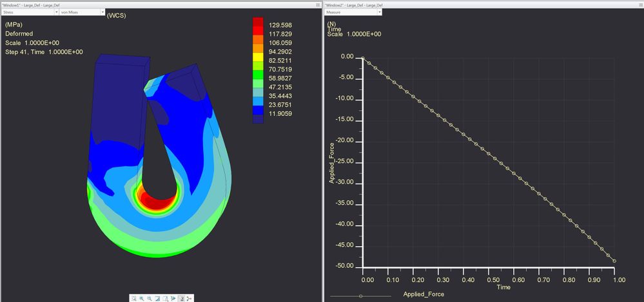Click the (MPa) units label
This screenshot has width=644, height=302.
[14, 24]
